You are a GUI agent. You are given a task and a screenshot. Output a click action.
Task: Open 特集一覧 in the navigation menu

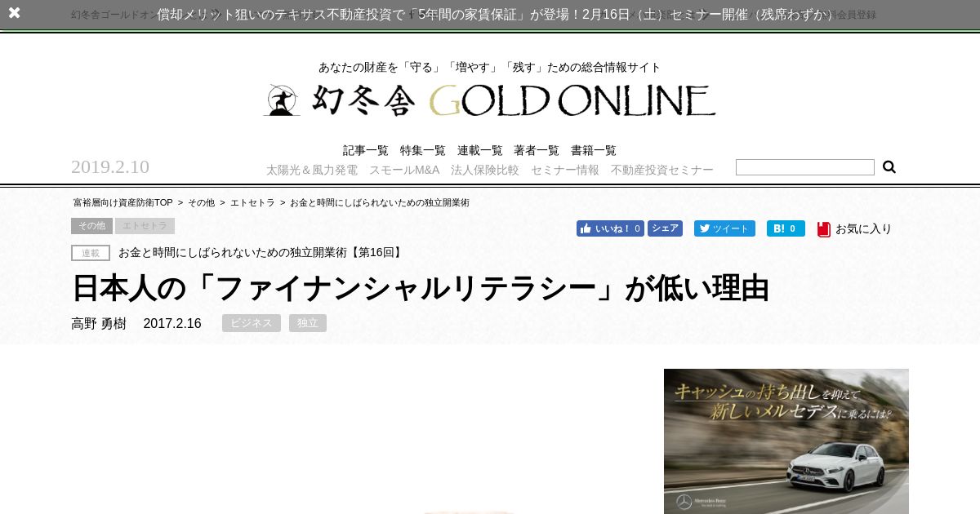pyautogui.click(x=423, y=151)
